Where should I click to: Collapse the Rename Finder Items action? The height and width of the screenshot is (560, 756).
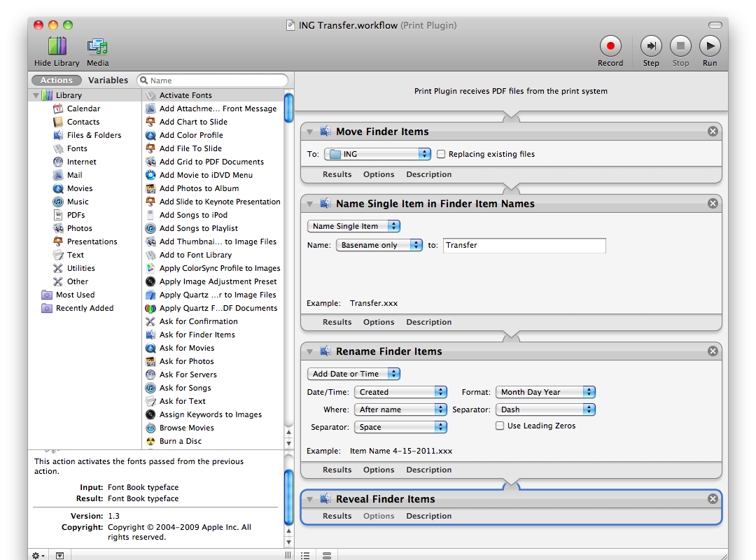click(310, 351)
